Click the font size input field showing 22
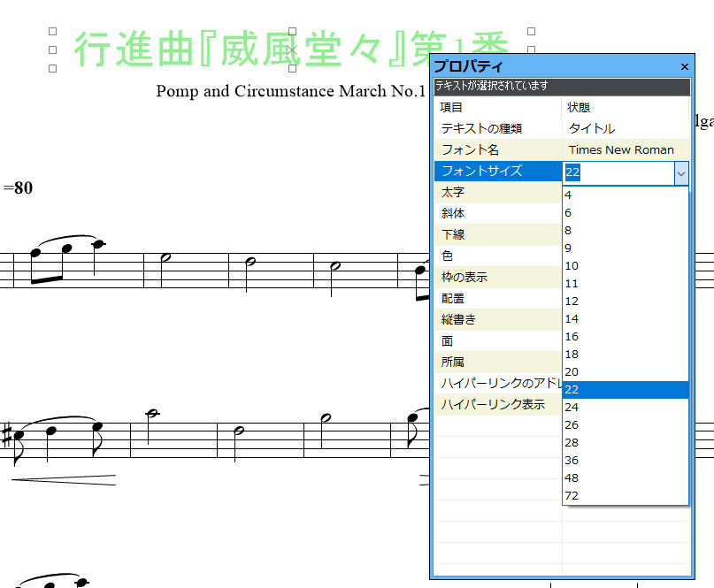714x588 pixels. point(618,173)
